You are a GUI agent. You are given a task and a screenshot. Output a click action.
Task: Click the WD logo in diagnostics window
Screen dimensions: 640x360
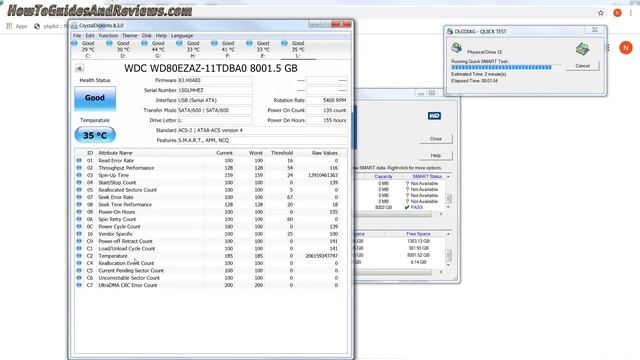click(434, 116)
